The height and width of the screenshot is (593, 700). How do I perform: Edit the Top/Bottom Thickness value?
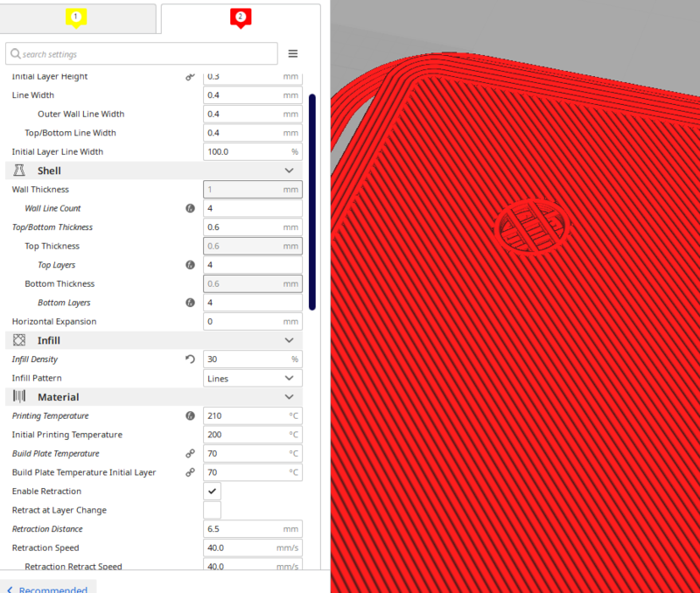point(253,227)
